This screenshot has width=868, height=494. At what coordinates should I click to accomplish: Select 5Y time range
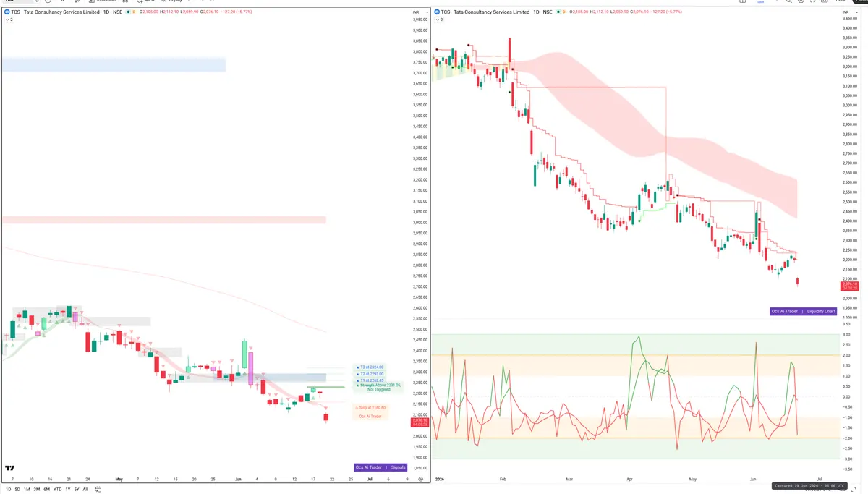77,489
